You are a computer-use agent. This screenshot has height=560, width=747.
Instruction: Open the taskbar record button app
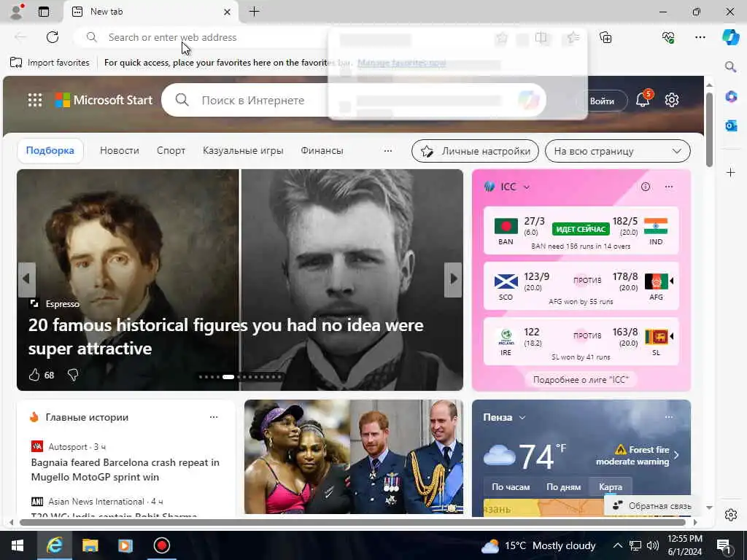(161, 545)
